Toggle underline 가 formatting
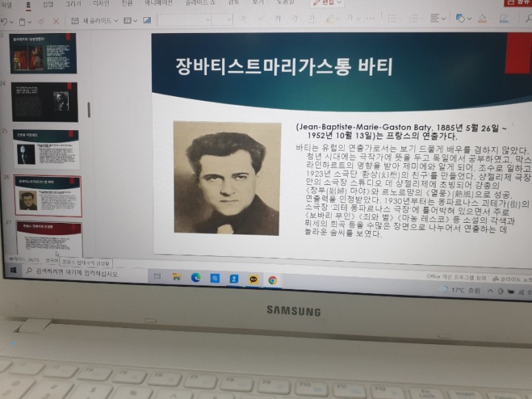532x399 pixels. point(312,19)
